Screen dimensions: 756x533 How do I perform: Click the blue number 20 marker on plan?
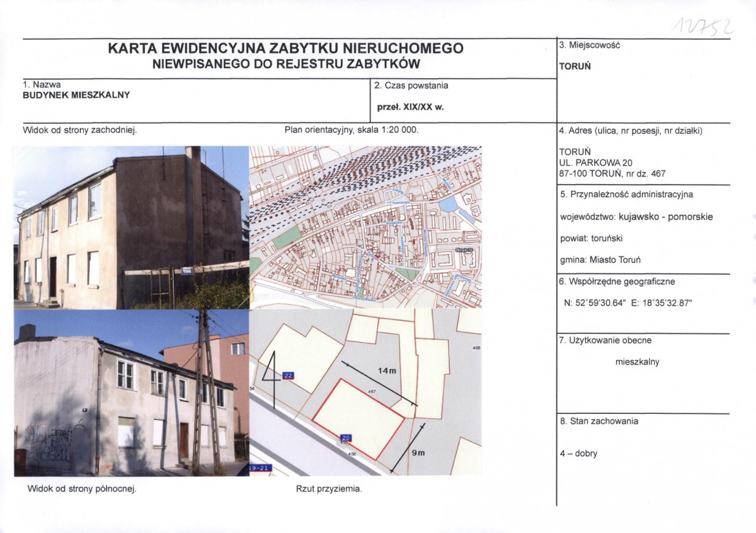[346, 438]
